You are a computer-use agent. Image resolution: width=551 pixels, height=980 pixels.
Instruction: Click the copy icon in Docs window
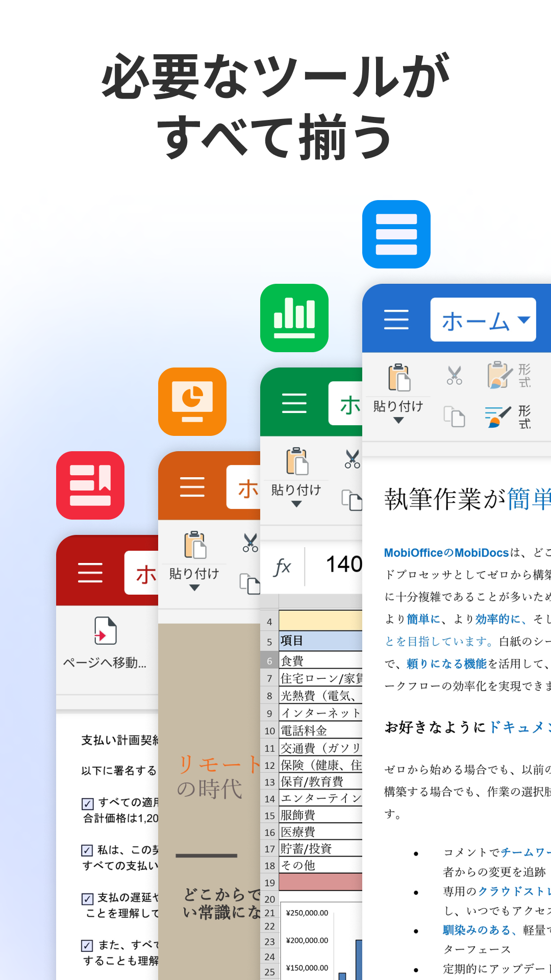(454, 416)
